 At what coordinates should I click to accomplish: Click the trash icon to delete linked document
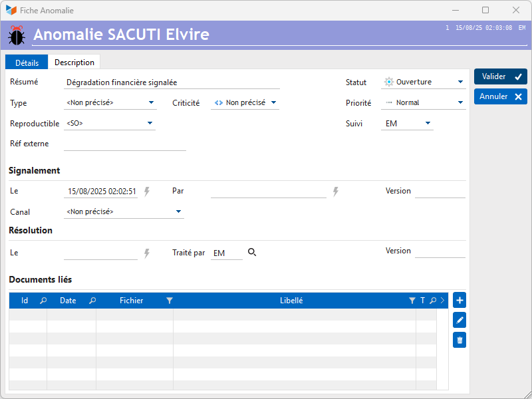pyautogui.click(x=460, y=340)
